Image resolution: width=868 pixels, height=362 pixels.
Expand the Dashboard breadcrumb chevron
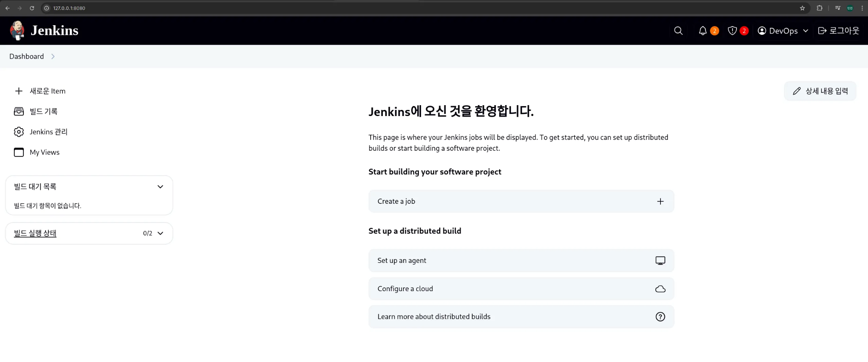(53, 56)
